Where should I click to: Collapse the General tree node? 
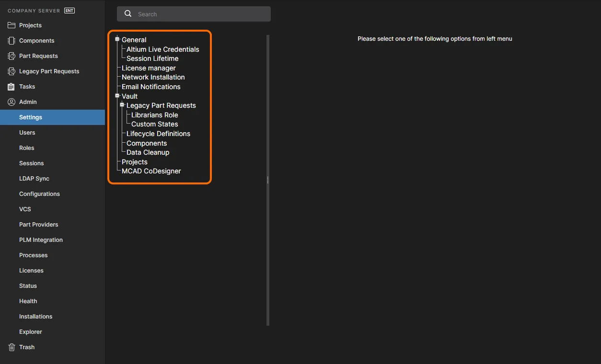[x=117, y=39]
